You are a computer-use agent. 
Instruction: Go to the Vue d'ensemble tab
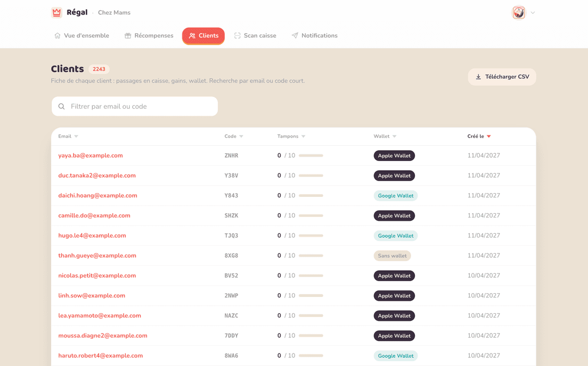tap(82, 35)
